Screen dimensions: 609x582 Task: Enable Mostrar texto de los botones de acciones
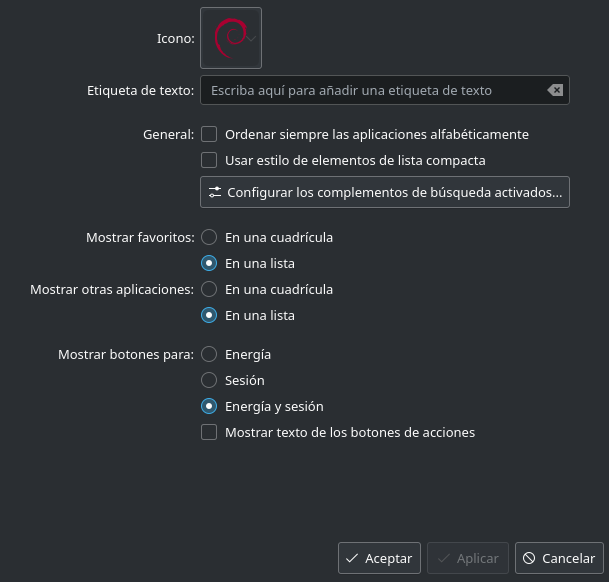click(209, 433)
